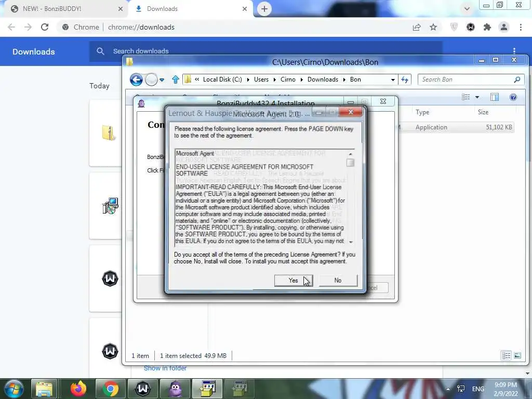
Task: Switch to the NEW! - BonziBUDDY! tab
Action: [52, 9]
